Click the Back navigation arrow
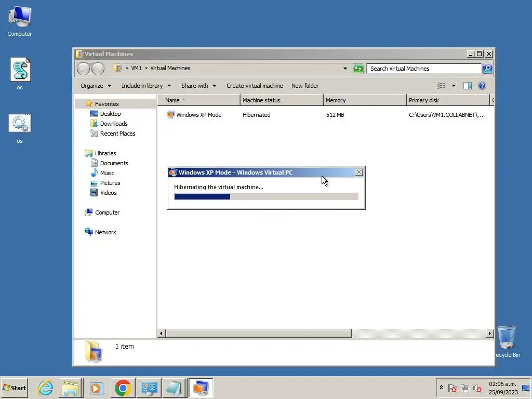 [83, 69]
